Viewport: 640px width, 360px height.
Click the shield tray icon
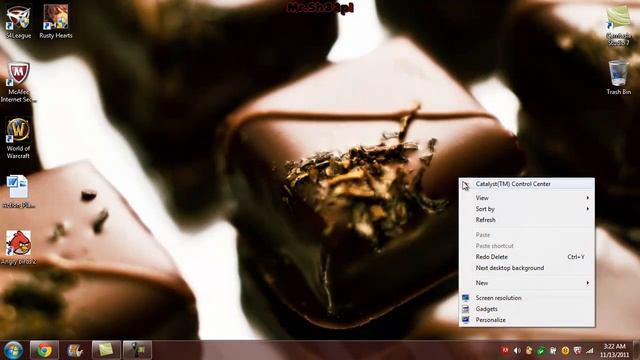577,350
